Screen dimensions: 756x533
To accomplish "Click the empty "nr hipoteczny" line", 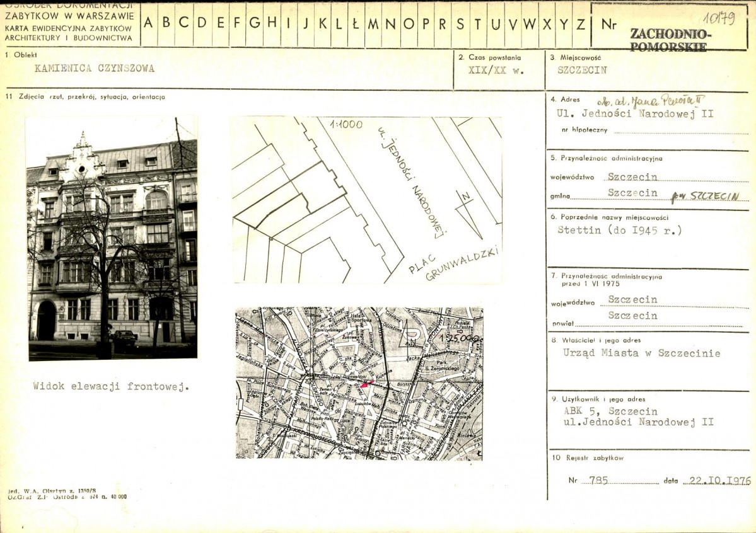I will click(678, 131).
